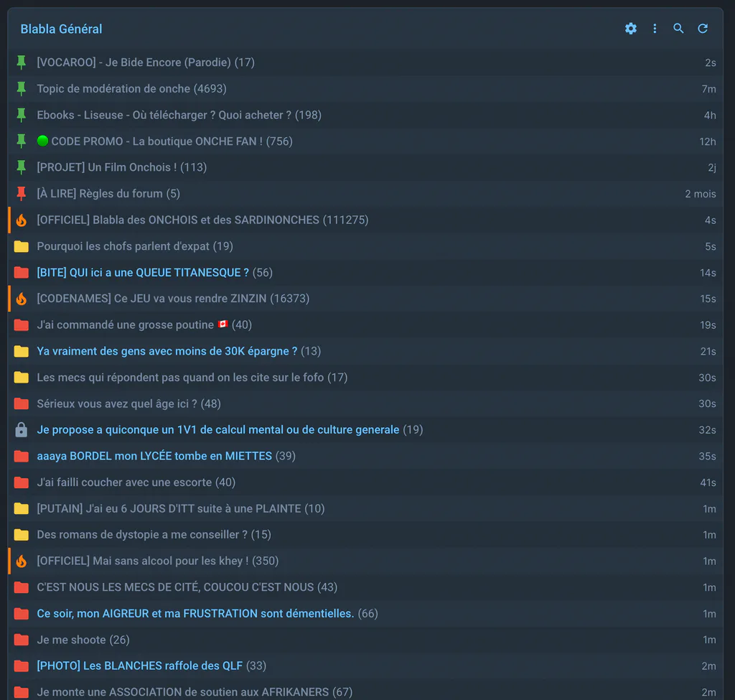Click the "15s" timestamp on the CODENAMES row
This screenshot has height=700, width=735.
[708, 299]
